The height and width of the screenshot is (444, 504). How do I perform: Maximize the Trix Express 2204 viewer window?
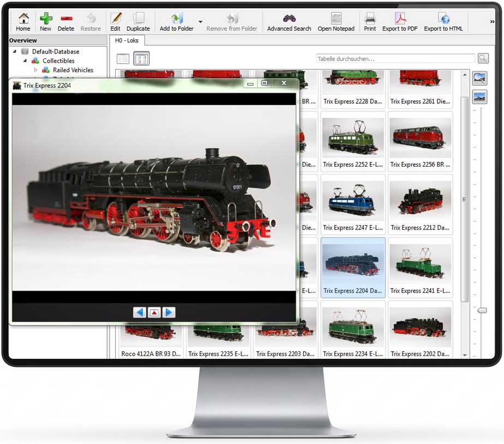point(264,83)
